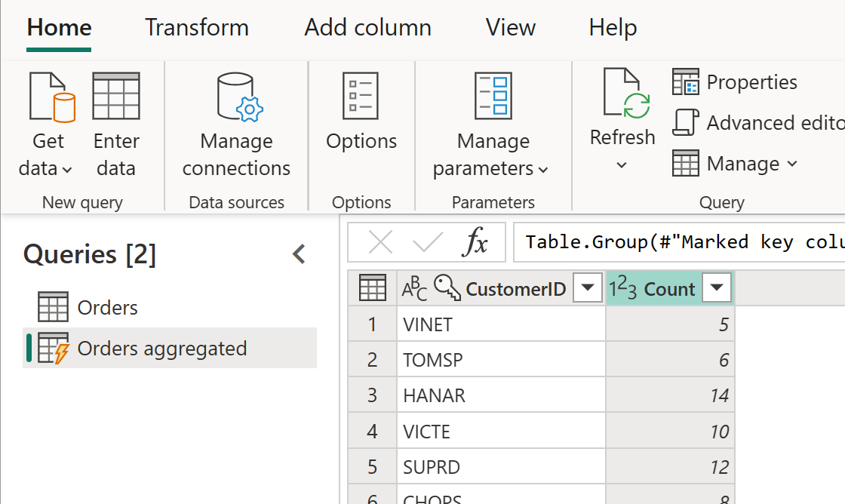This screenshot has width=845, height=504.
Task: Click the table context menu icon
Action: pyautogui.click(x=371, y=287)
